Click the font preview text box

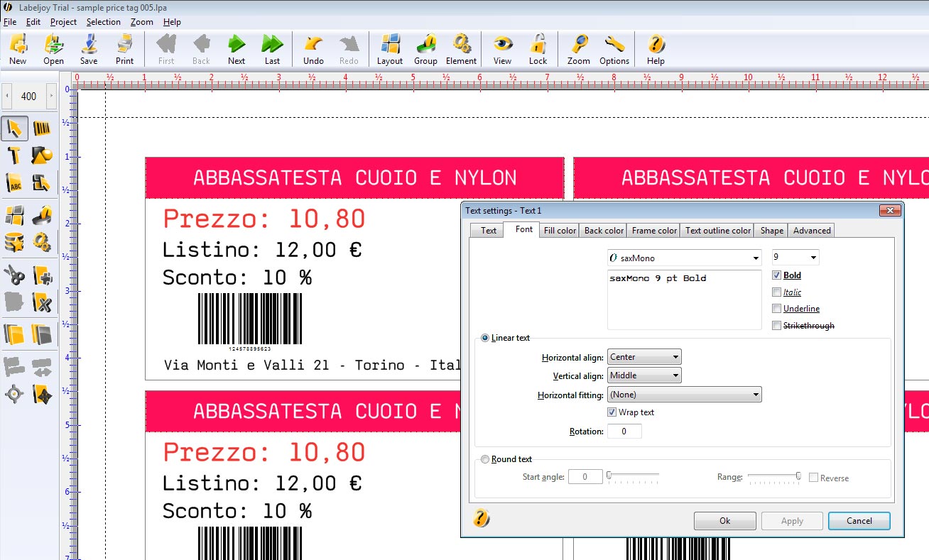(x=684, y=300)
